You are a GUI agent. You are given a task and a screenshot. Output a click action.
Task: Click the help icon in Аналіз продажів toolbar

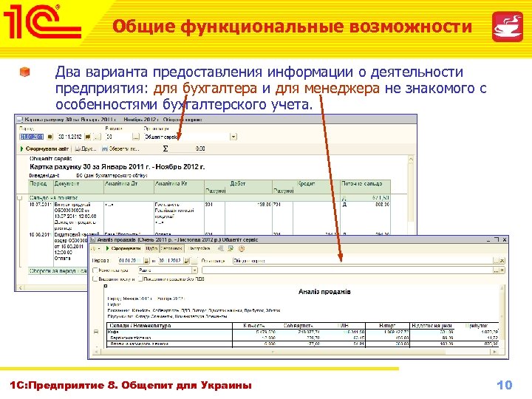click(242, 249)
